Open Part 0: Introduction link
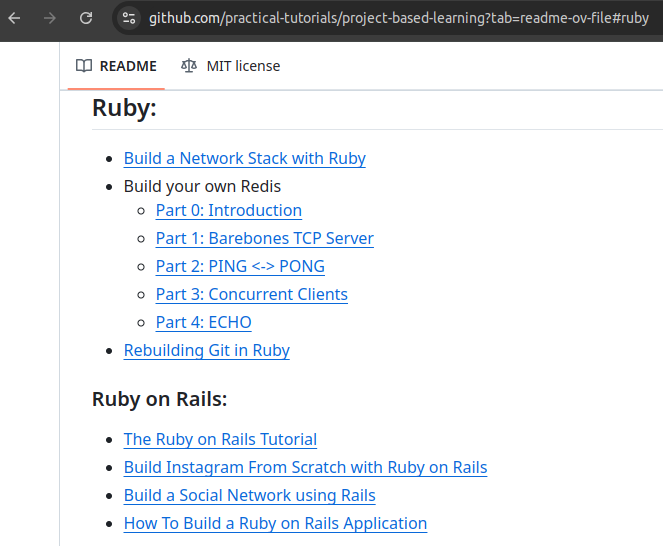Image resolution: width=663 pixels, height=546 pixels. point(229,211)
